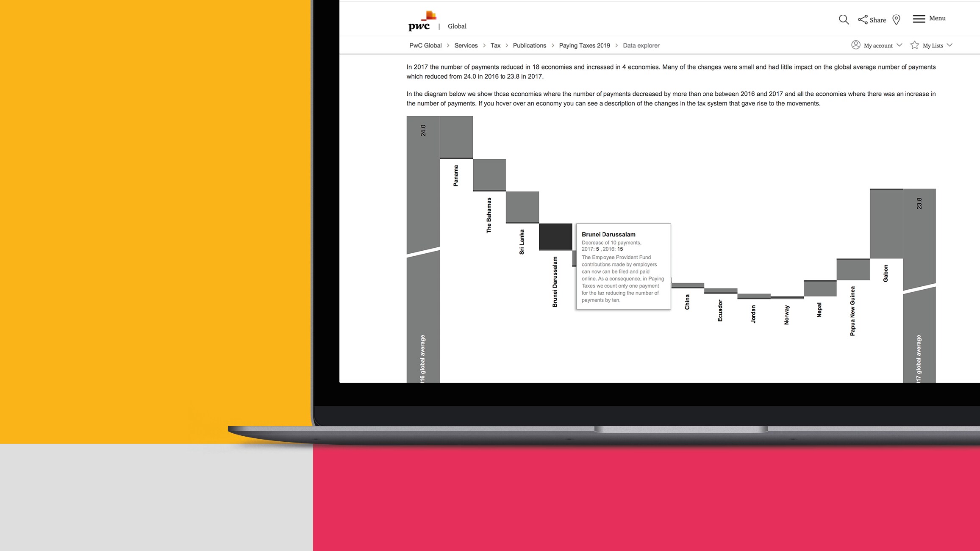
Task: Expand the Menu navigation panel
Action: coord(929,18)
